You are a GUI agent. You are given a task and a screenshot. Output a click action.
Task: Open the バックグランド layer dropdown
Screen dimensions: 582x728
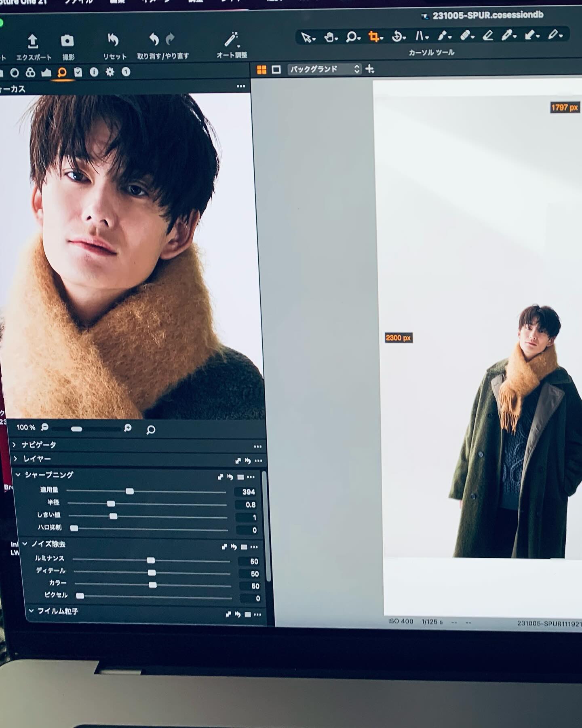click(325, 69)
